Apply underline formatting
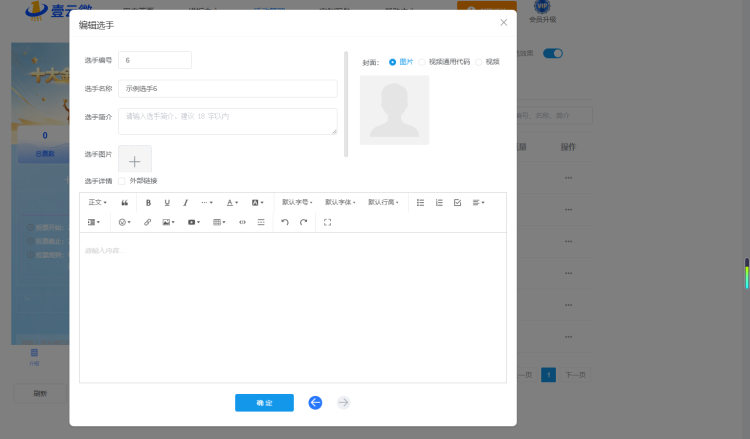 167,203
